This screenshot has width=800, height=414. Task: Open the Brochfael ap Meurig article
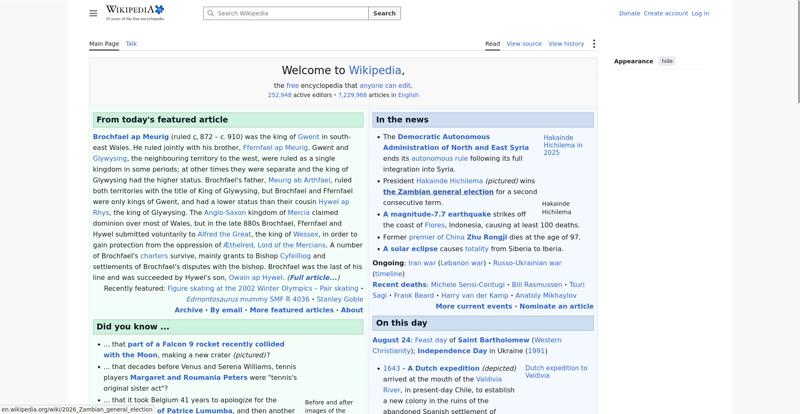coord(131,137)
